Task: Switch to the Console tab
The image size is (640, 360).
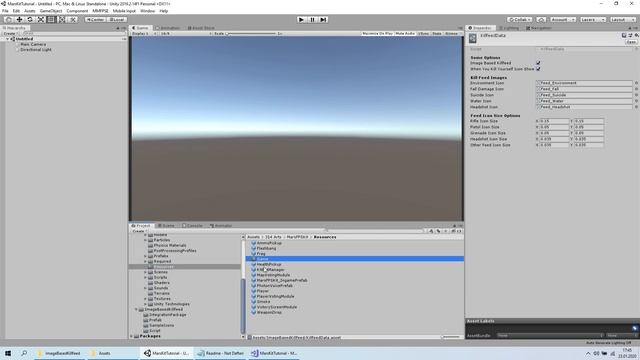Action: (x=192, y=225)
